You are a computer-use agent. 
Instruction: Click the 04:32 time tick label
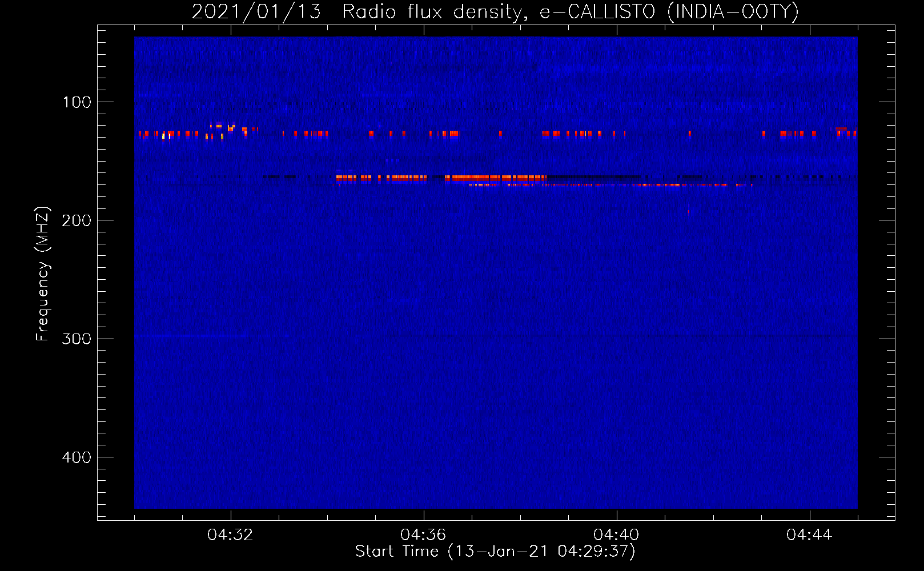click(x=230, y=535)
